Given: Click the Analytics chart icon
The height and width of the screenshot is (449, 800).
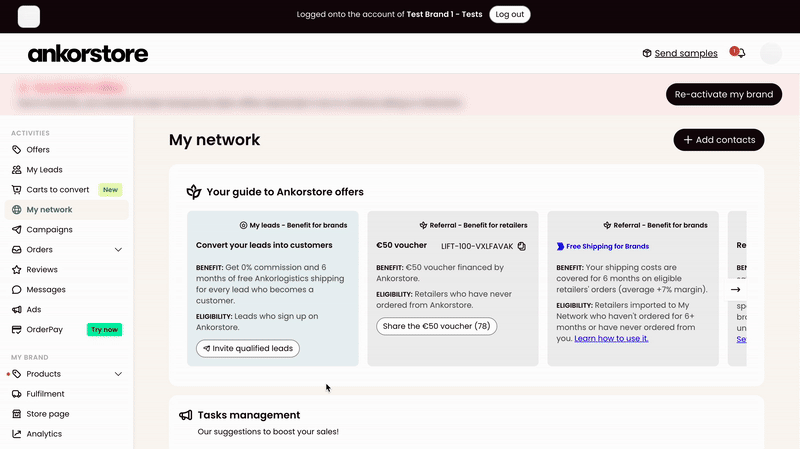Looking at the screenshot, I should (16, 434).
